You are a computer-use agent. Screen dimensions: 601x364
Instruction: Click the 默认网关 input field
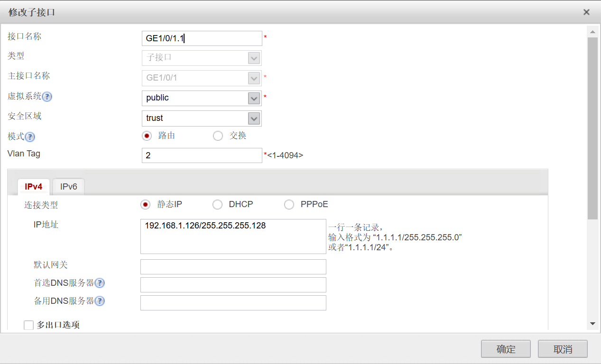coord(233,267)
